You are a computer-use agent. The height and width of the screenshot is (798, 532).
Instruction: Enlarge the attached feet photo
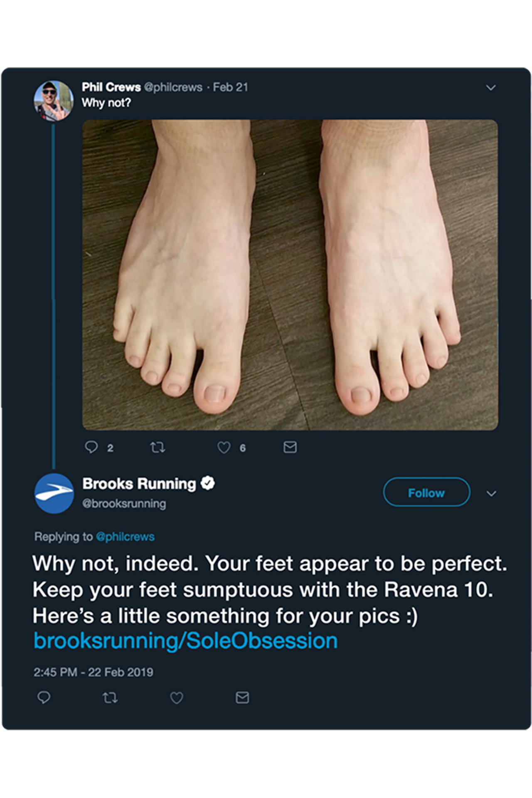290,275
